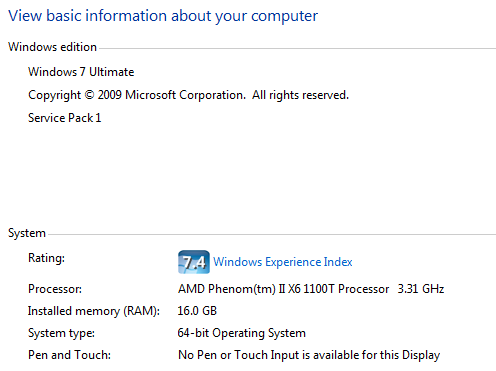Viewport: 496px width, 371px height.
Task: Select the 16.0 GB memory value
Action: click(x=197, y=311)
